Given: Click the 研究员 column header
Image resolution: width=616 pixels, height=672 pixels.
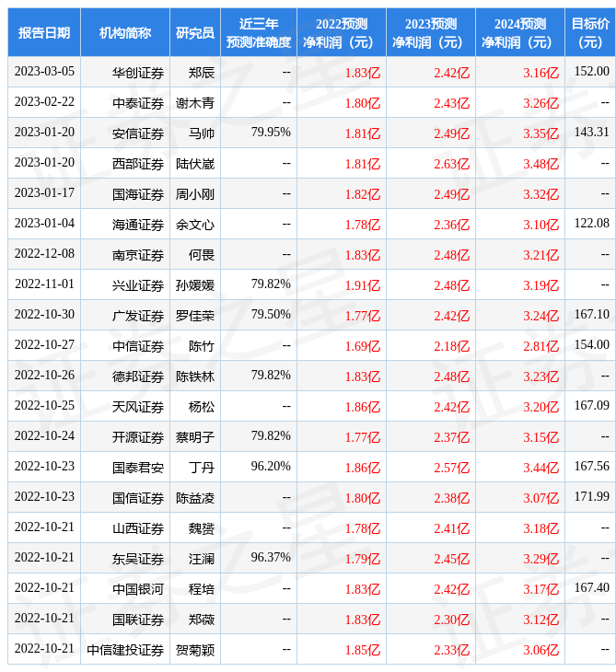Looking at the screenshot, I should [195, 32].
